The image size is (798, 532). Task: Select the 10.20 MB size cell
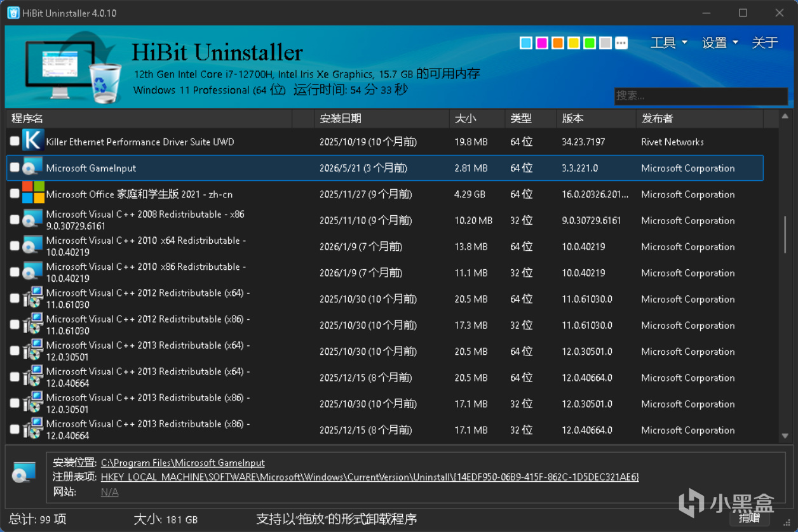(x=473, y=220)
